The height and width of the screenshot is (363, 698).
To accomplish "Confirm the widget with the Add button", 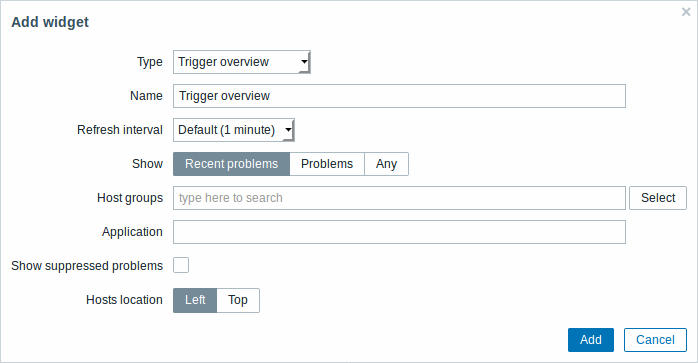I will [x=591, y=340].
